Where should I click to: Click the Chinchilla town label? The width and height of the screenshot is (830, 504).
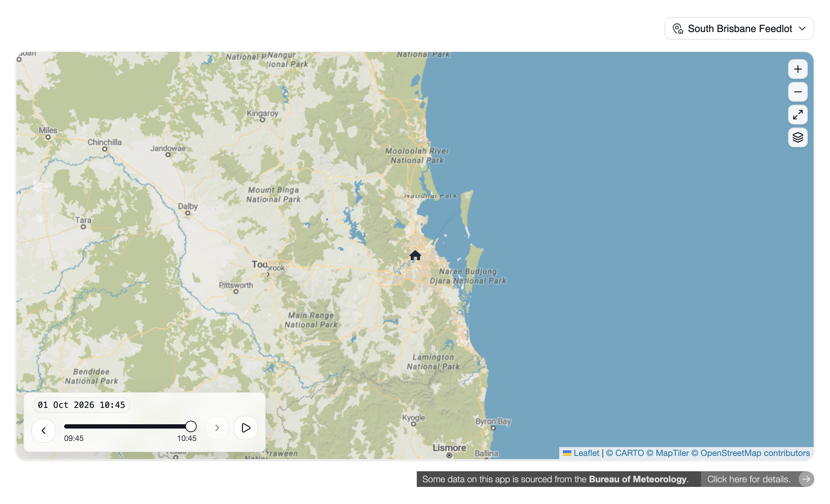pyautogui.click(x=104, y=142)
